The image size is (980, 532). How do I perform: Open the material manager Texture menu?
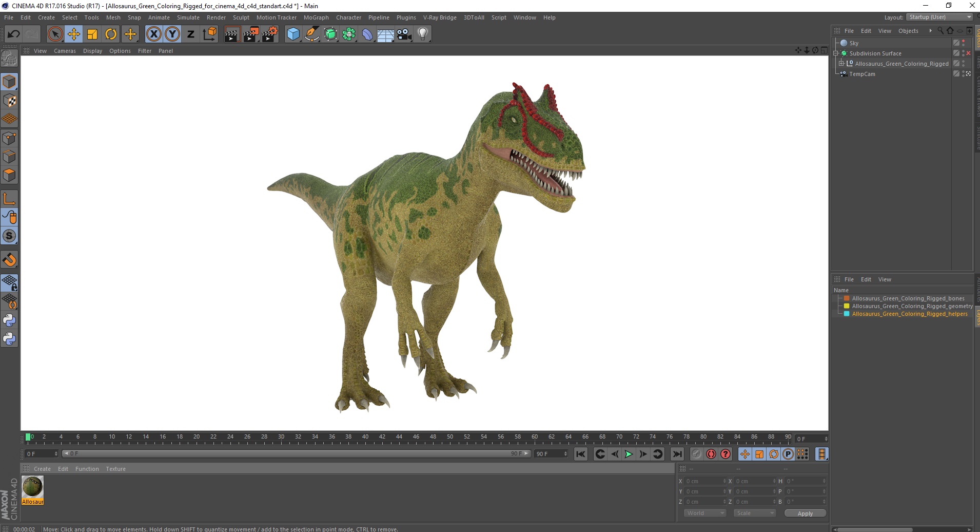tap(116, 469)
